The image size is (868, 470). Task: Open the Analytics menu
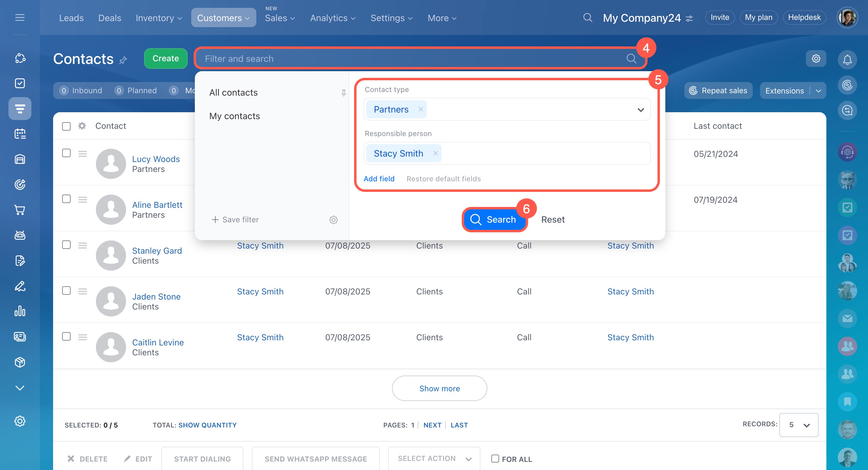tap(332, 18)
